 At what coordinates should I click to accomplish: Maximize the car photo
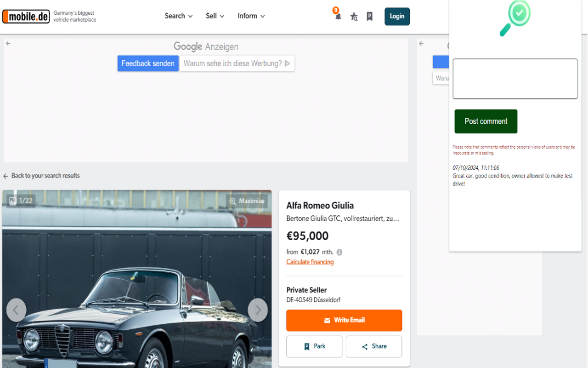pos(247,201)
